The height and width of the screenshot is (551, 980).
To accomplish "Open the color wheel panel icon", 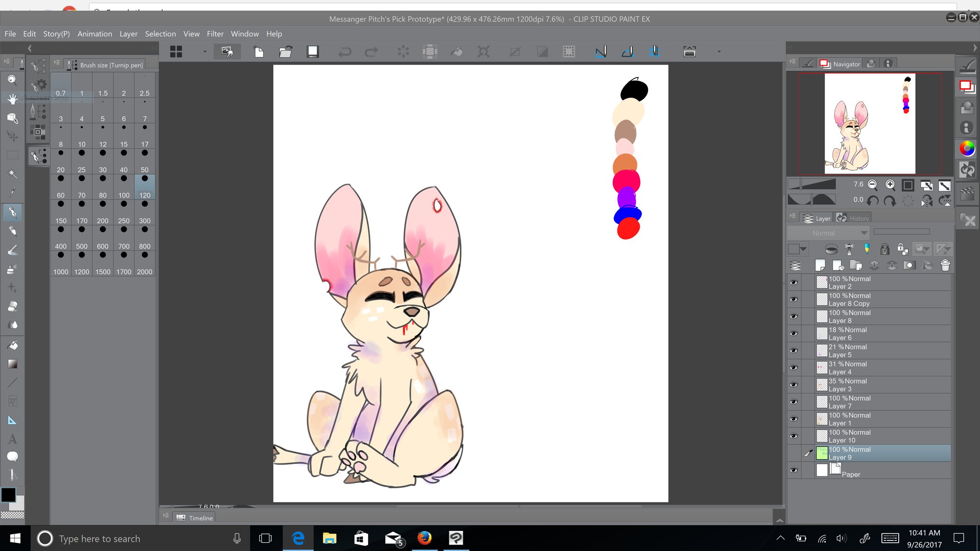I will (967, 149).
